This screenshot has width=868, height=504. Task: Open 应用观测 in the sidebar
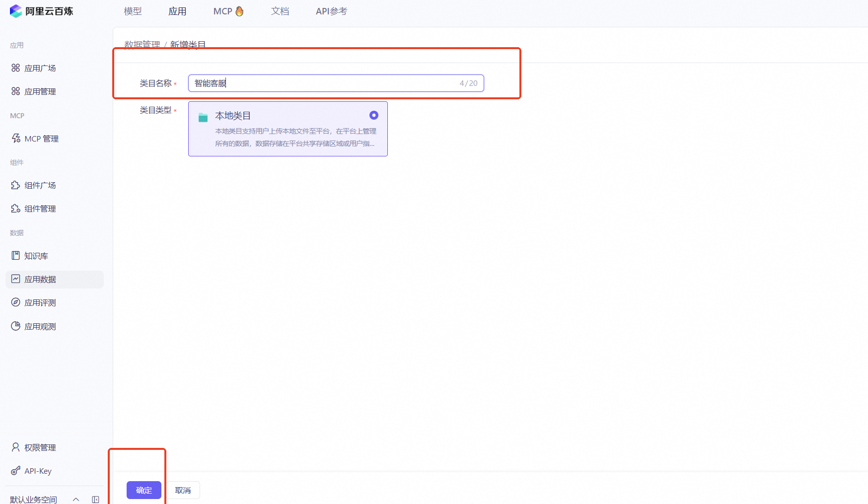[55, 326]
